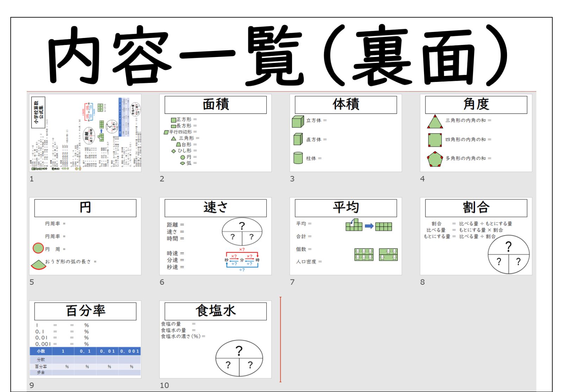Click the 人口密度 = text
Viewport: 563px width, 392px height.
[x=309, y=262]
